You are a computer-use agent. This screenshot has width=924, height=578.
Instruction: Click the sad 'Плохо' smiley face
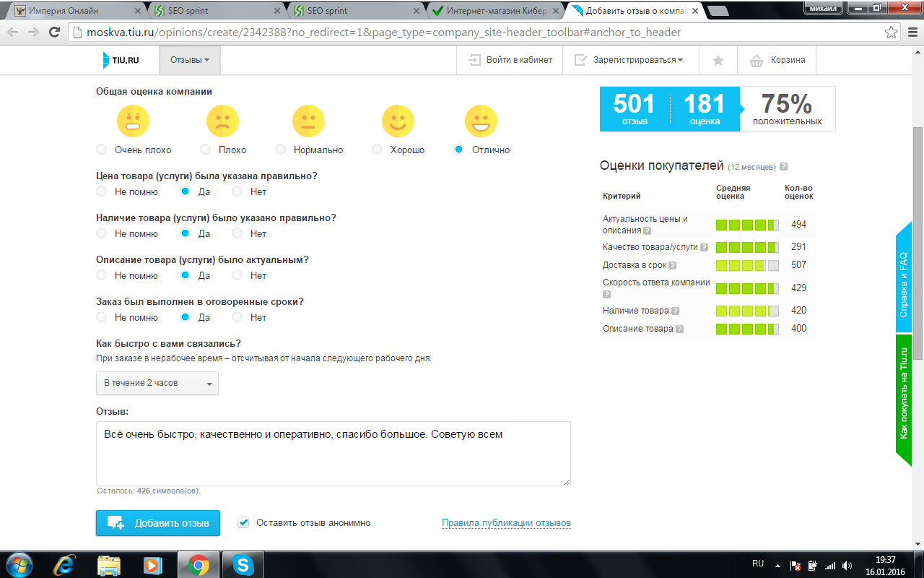point(222,121)
